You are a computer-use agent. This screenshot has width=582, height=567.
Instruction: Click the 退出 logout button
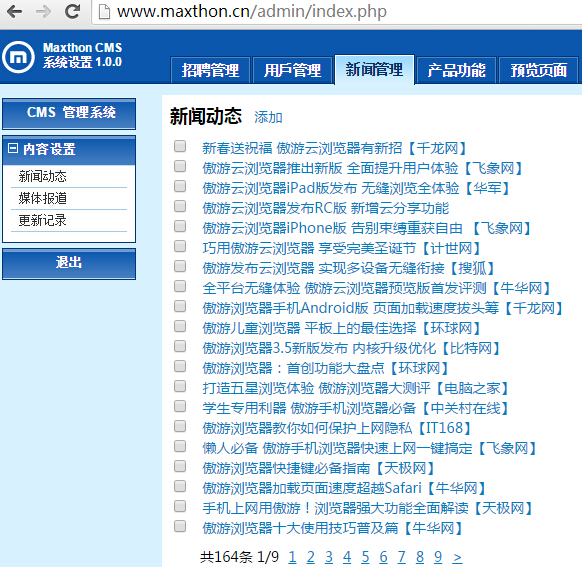pyautogui.click(x=69, y=263)
